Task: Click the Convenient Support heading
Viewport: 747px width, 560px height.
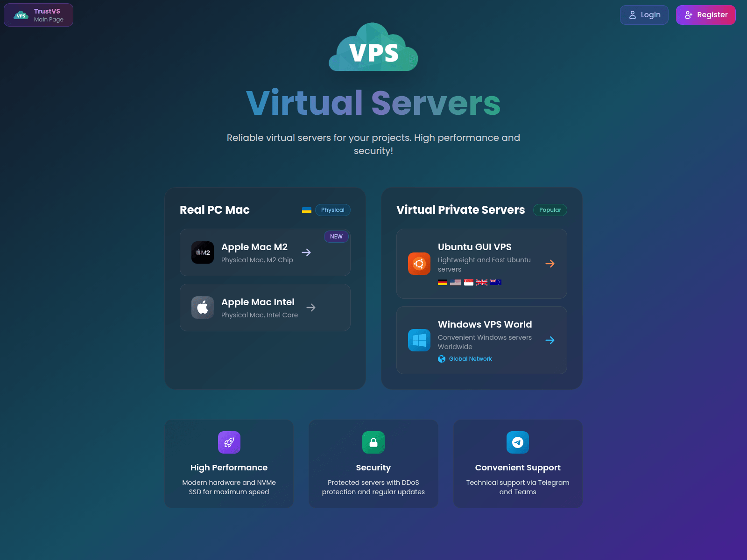Action: click(x=518, y=468)
